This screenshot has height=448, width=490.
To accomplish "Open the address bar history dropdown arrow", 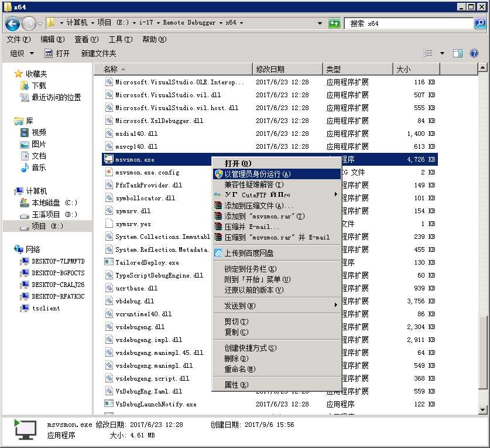I will [320, 23].
